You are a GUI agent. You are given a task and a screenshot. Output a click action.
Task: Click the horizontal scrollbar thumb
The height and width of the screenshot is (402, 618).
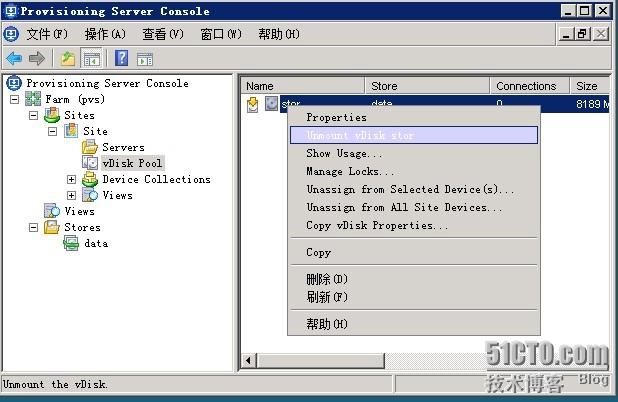coord(321,360)
